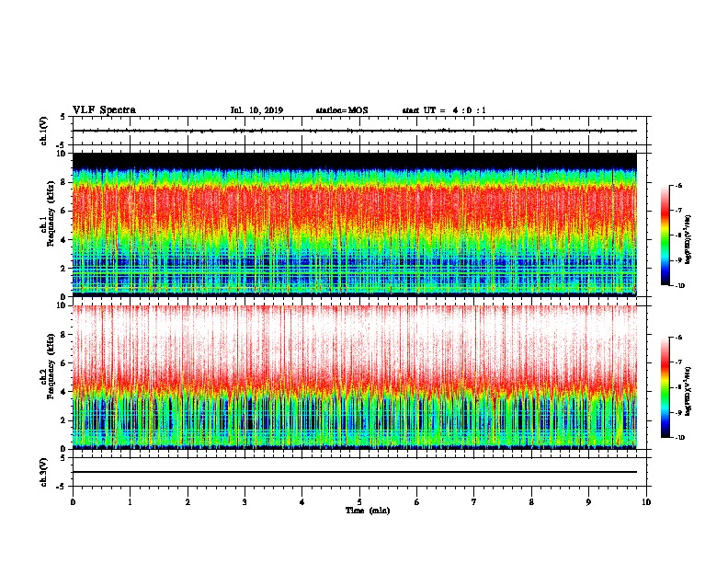Click the log(PSD) label beside ch.1 colorbar
Viewport: 728px width, 563px height.
(688, 240)
